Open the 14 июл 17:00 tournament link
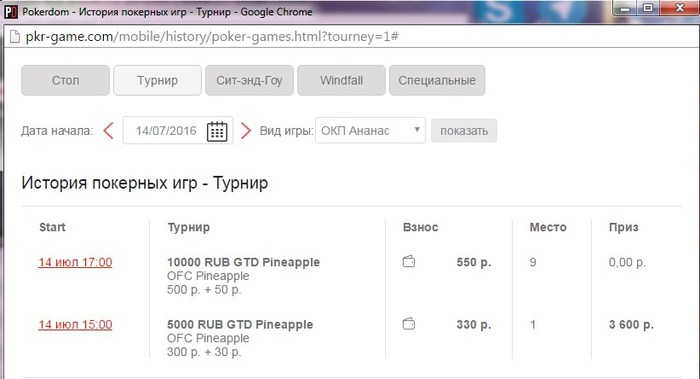This screenshot has width=700, height=379. click(x=75, y=262)
